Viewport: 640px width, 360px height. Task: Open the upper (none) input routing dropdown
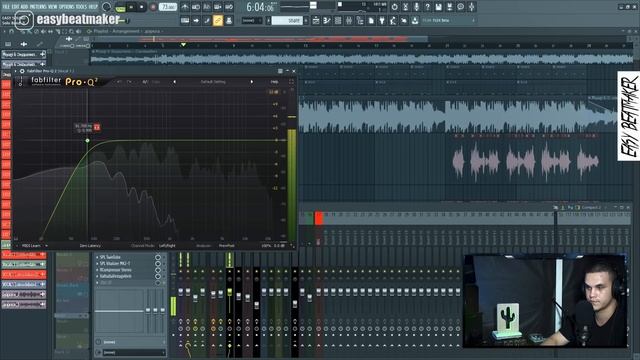coord(131,342)
